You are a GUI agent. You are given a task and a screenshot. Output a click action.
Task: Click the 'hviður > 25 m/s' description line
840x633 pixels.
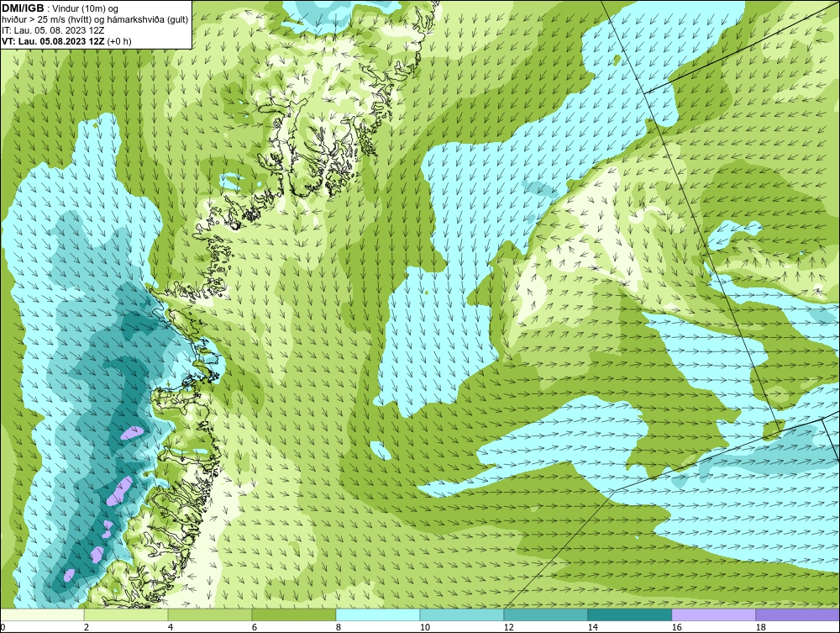[x=95, y=19]
